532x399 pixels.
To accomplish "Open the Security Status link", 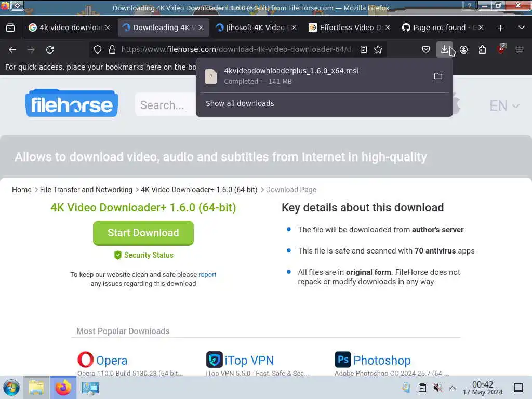I will [144, 255].
